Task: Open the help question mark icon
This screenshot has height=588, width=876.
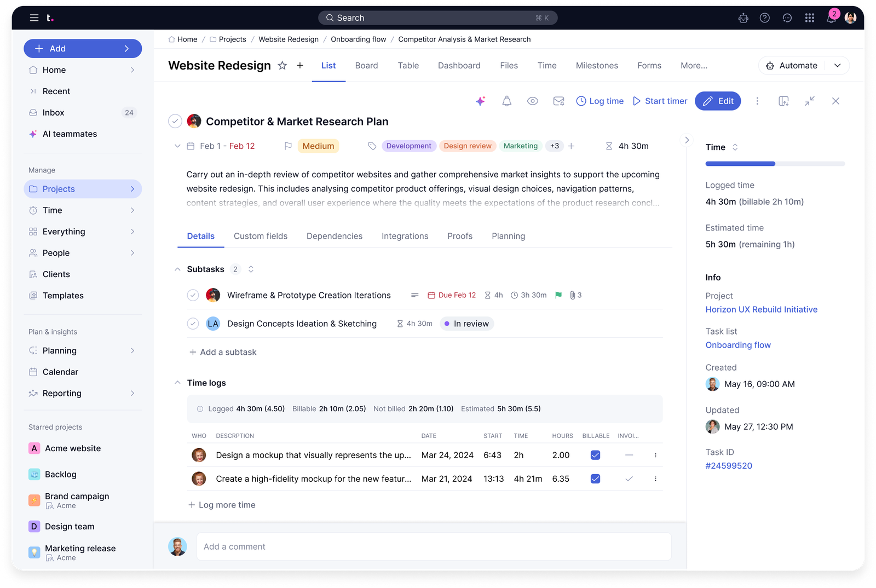Action: coord(765,18)
